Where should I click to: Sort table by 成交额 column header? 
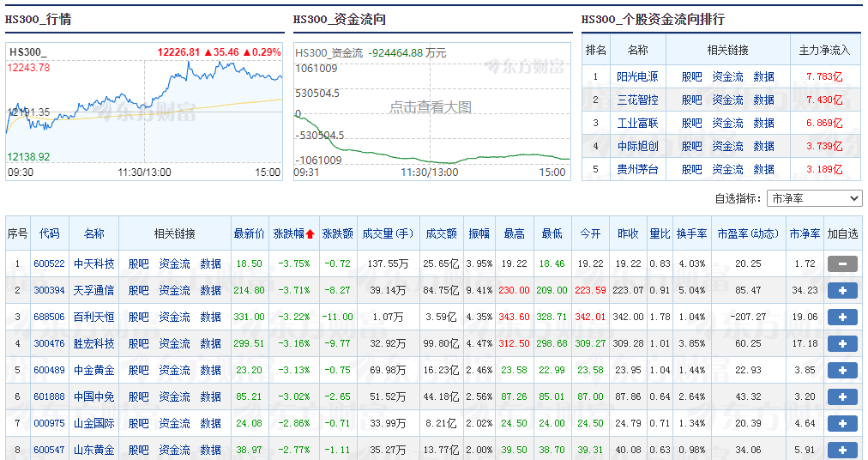tap(441, 234)
